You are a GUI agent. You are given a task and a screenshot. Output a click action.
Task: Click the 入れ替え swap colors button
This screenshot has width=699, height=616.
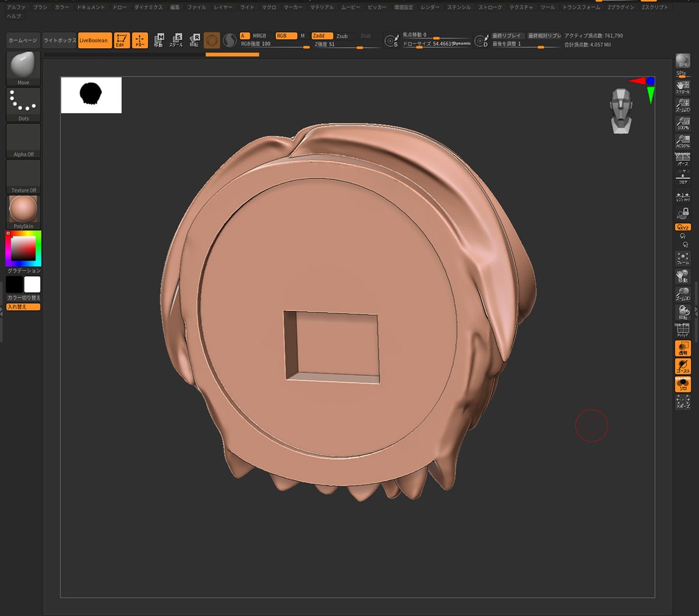23,307
